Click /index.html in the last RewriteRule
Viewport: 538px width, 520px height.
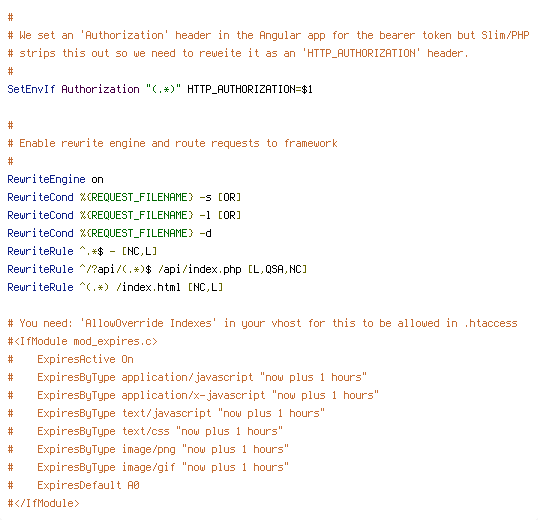(148, 287)
